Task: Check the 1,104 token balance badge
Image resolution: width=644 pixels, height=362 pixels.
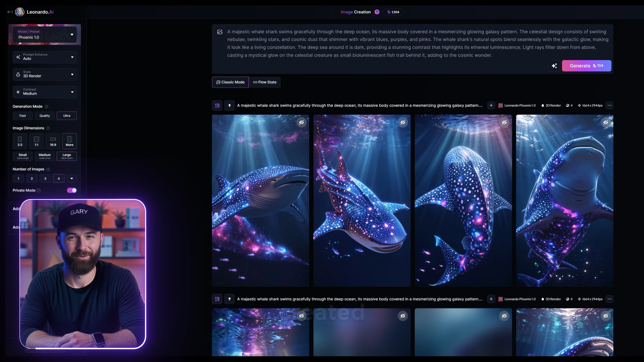Action: click(x=393, y=12)
